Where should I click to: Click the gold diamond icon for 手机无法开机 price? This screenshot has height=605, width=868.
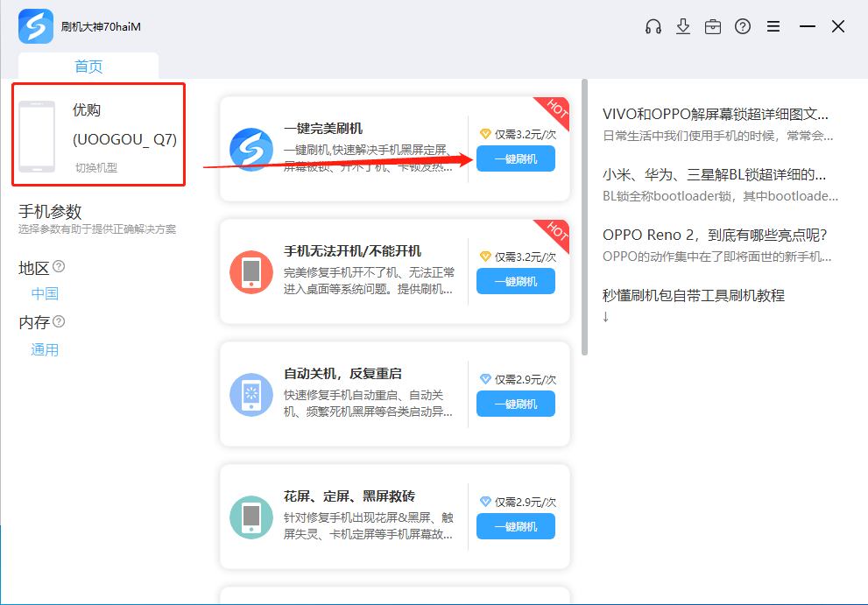tap(485, 257)
